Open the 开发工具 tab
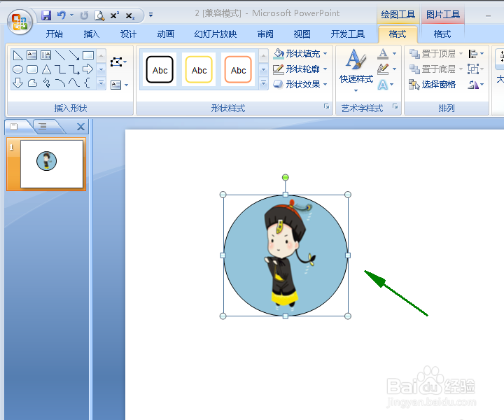Image resolution: width=504 pixels, height=420 pixels. [348, 34]
